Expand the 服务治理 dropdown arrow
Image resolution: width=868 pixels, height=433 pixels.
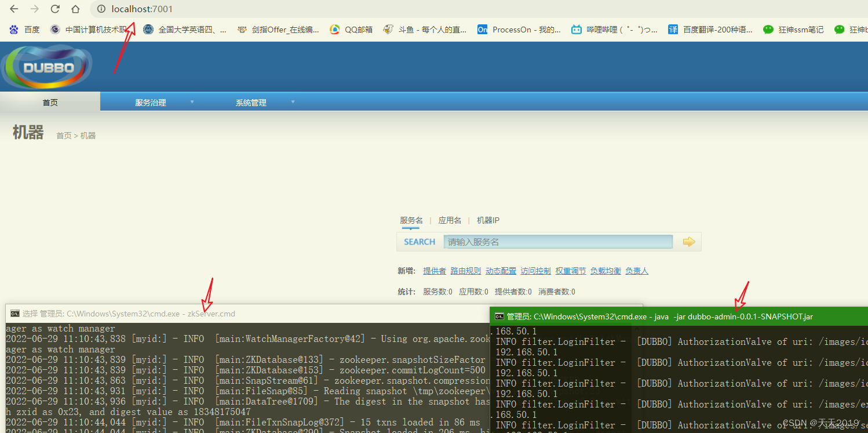[x=192, y=102]
